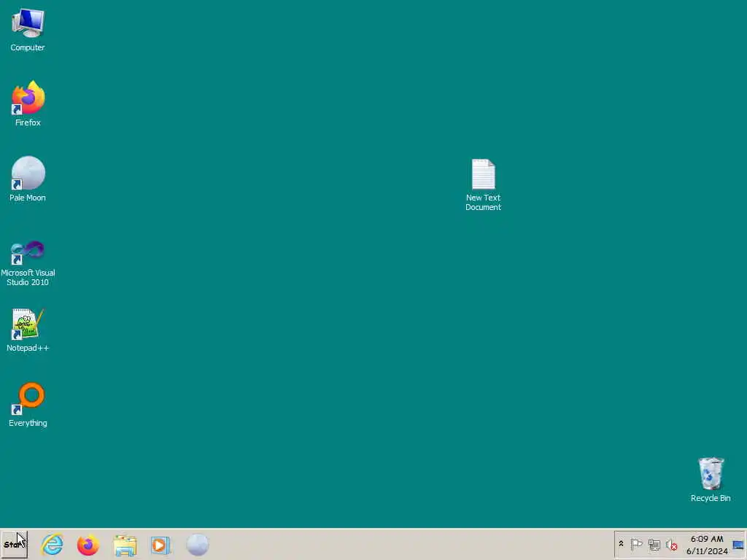Open the Action Center flag icon
This screenshot has height=560, width=747.
tap(636, 544)
